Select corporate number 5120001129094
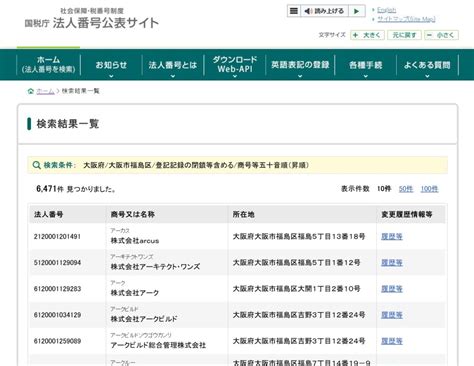474x366 pixels. [57, 263]
